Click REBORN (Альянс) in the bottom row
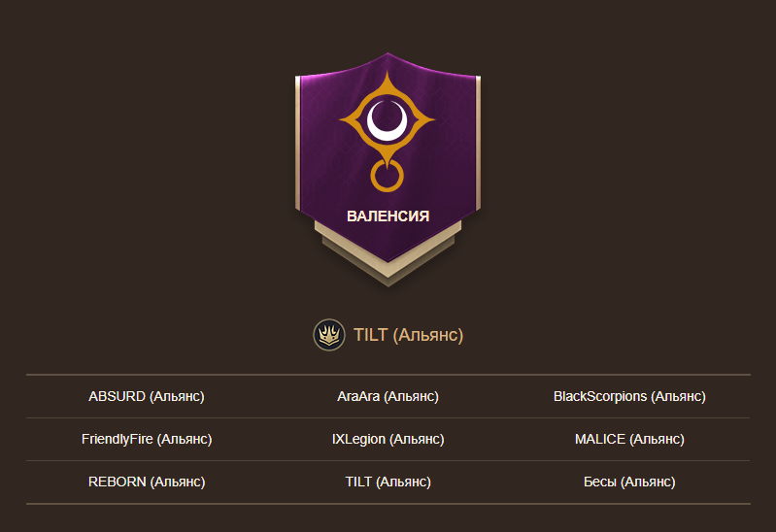 click(x=147, y=482)
